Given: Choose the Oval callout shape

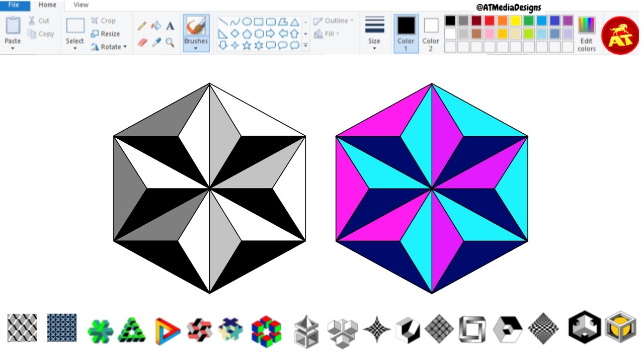Looking at the screenshot, I should (283, 45).
